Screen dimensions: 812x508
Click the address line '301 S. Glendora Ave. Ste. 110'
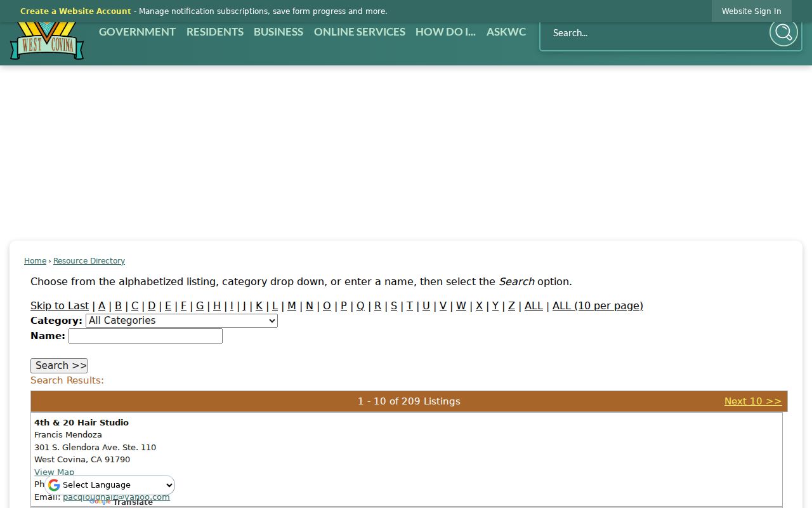click(95, 448)
